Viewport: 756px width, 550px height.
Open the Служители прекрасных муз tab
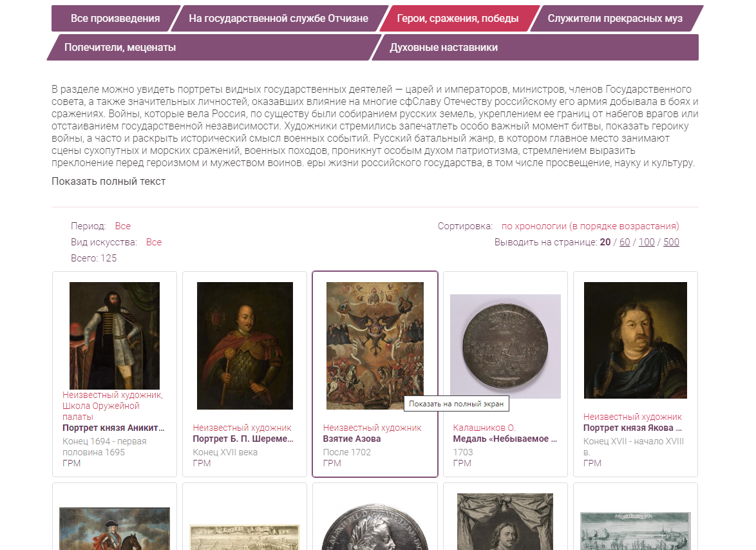tap(615, 18)
